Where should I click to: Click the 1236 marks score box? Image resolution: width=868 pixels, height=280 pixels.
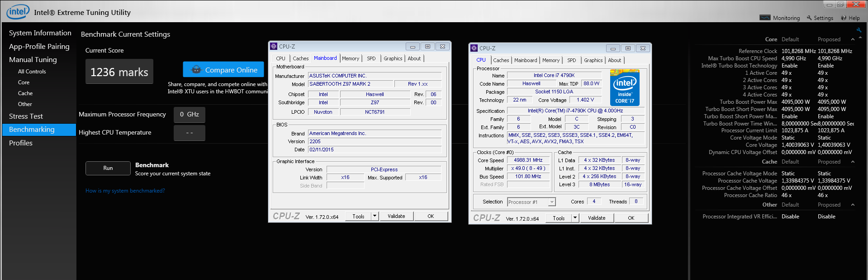tap(119, 72)
